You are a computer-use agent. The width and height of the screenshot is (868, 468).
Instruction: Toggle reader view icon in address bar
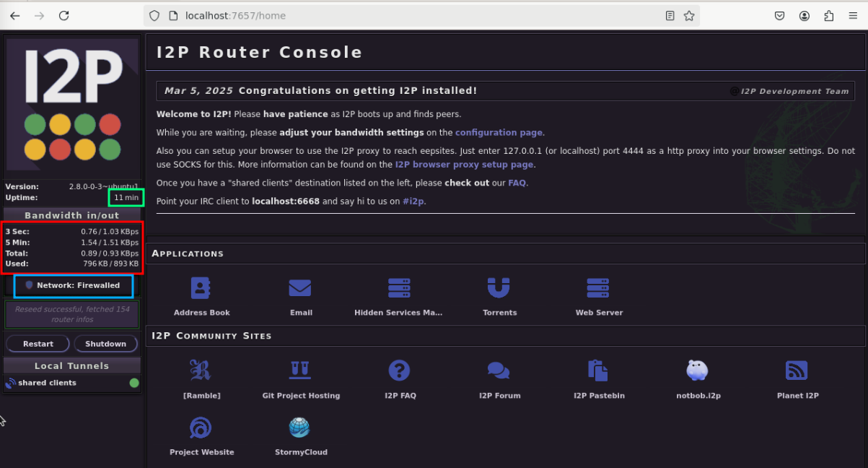pos(670,15)
